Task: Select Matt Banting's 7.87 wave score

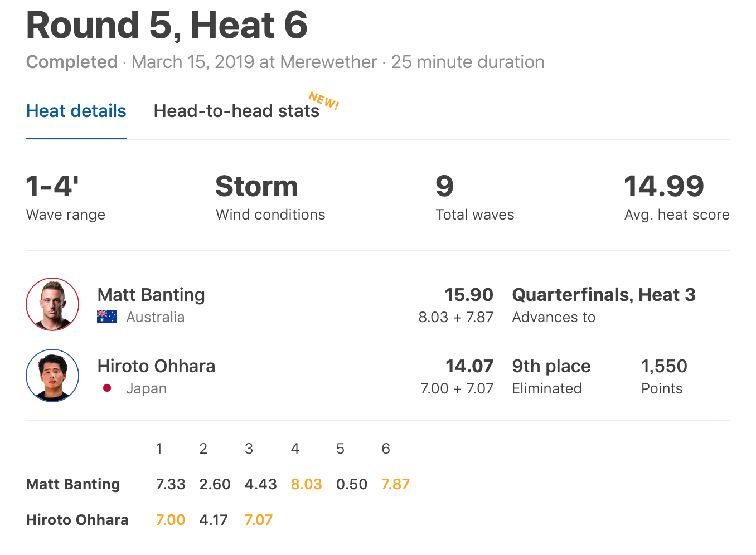Action: tap(395, 484)
